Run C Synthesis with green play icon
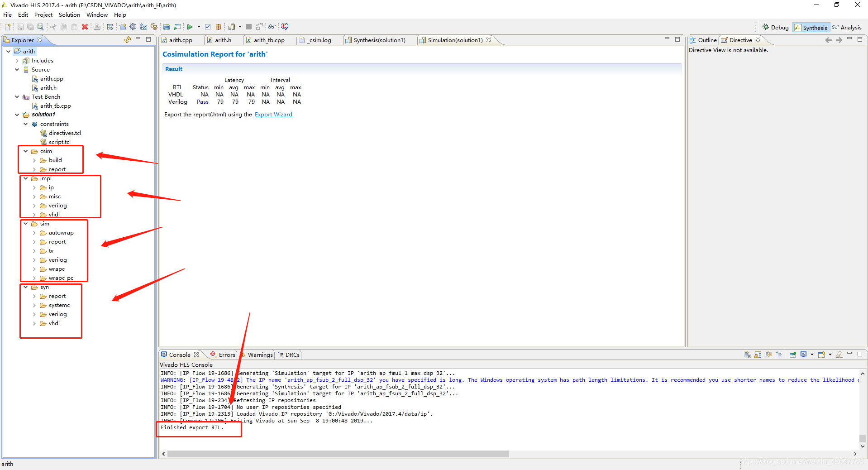The image size is (868, 470). tap(190, 27)
